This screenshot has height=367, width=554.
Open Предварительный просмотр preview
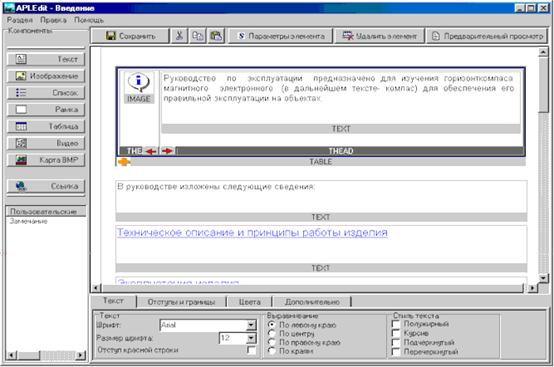(x=487, y=36)
